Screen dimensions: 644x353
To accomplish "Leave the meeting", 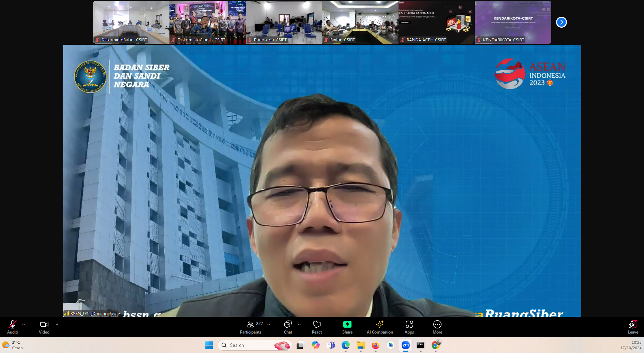I will coord(633,327).
